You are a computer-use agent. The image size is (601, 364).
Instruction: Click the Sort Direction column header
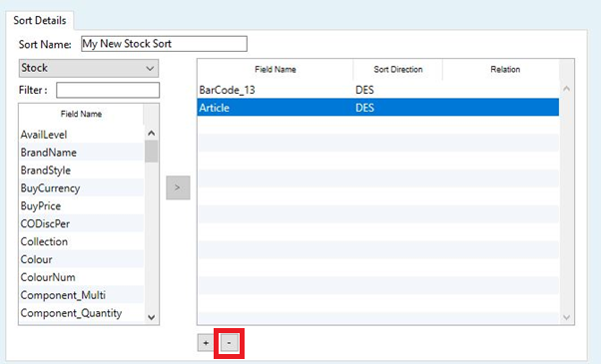(398, 69)
